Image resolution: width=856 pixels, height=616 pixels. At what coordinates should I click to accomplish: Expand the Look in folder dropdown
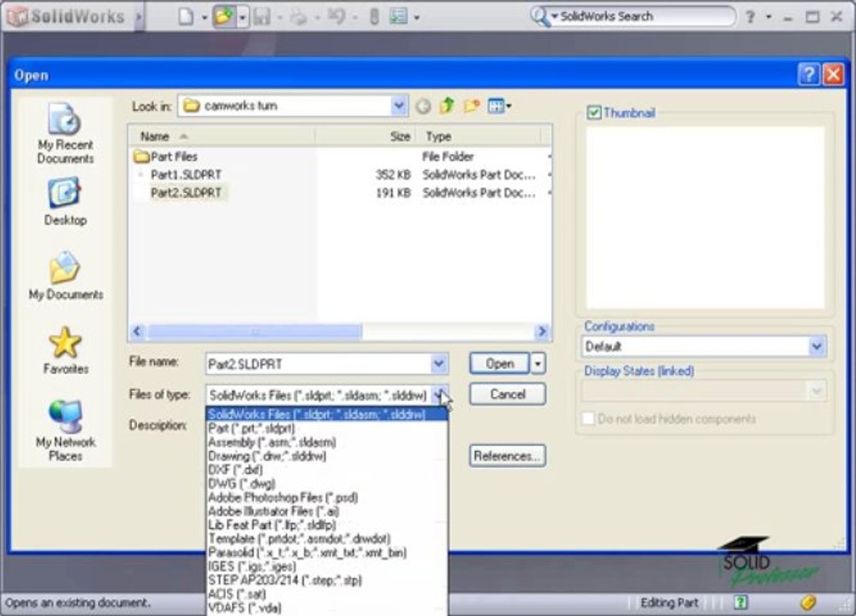click(399, 106)
